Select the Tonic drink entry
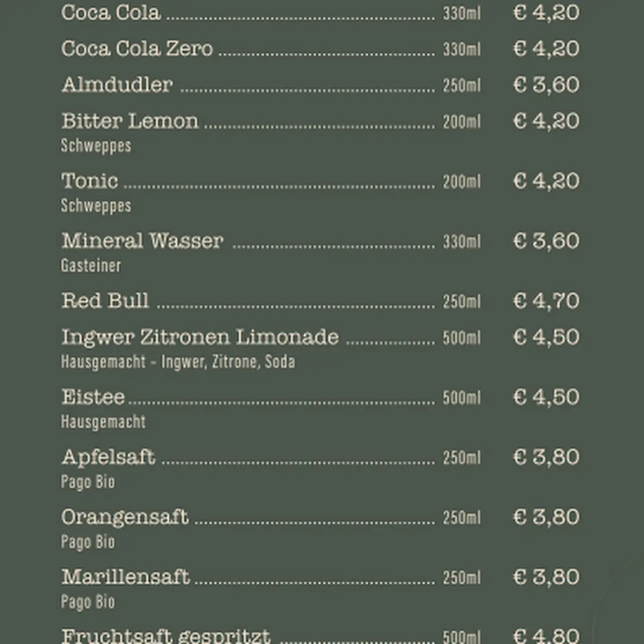 (90, 181)
